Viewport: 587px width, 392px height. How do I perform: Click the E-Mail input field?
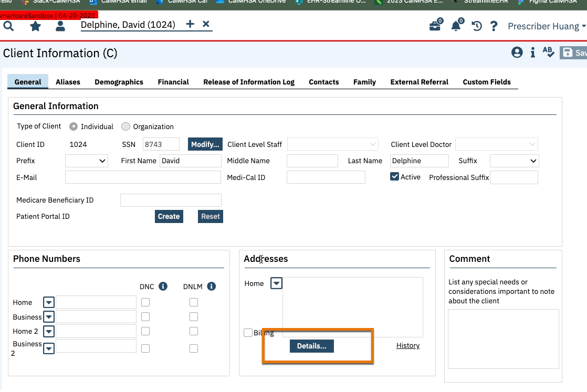tap(143, 177)
